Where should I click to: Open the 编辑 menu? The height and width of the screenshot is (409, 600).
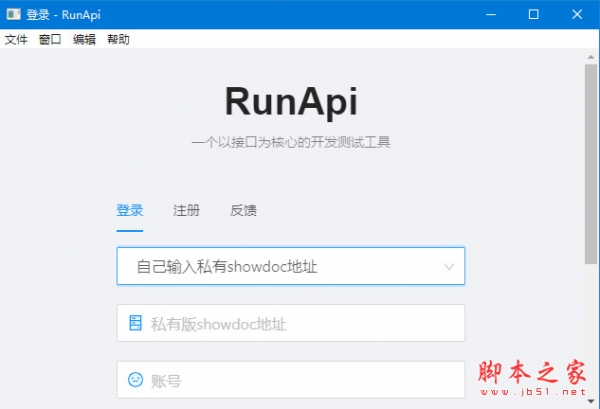[x=84, y=39]
